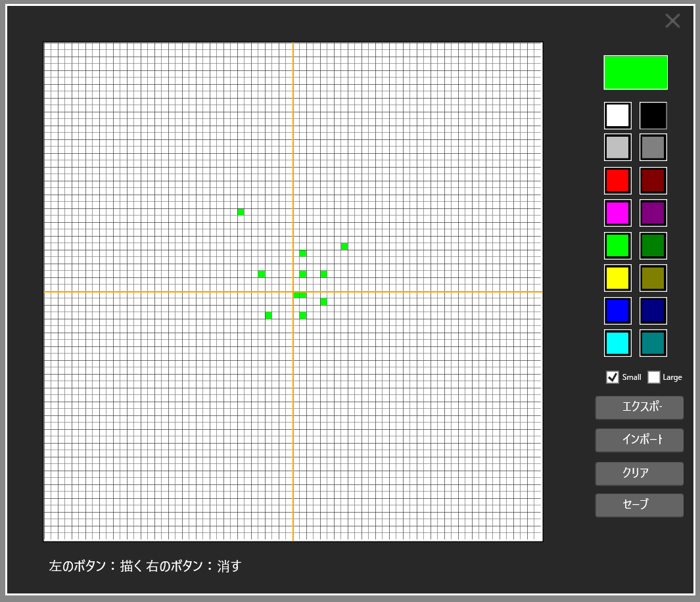Select the white color swatch
This screenshot has height=602, width=700.
[617, 116]
